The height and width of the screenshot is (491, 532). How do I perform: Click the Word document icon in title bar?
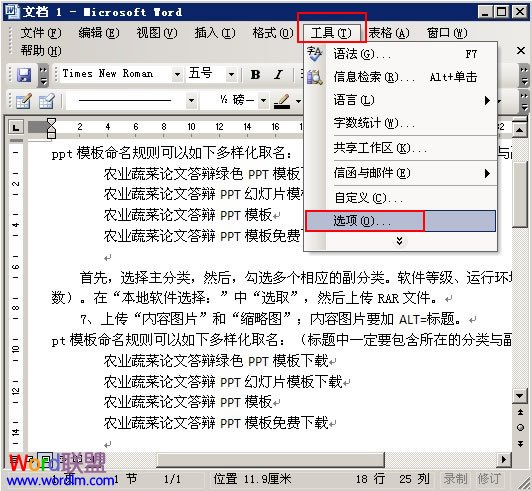point(12,12)
